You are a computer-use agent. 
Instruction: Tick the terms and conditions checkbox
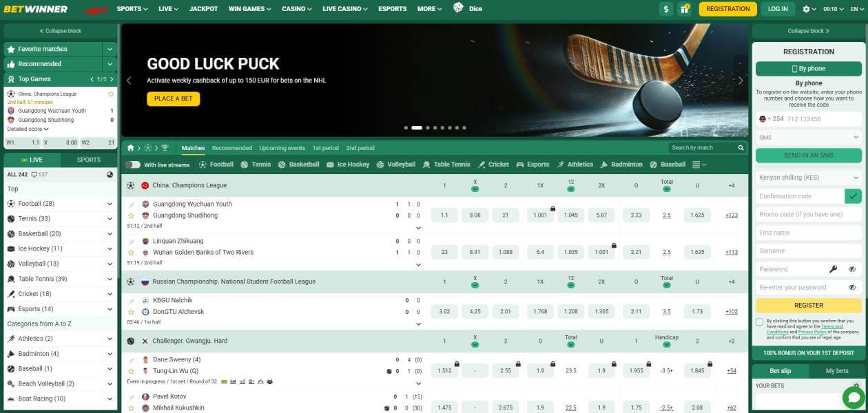tap(759, 321)
